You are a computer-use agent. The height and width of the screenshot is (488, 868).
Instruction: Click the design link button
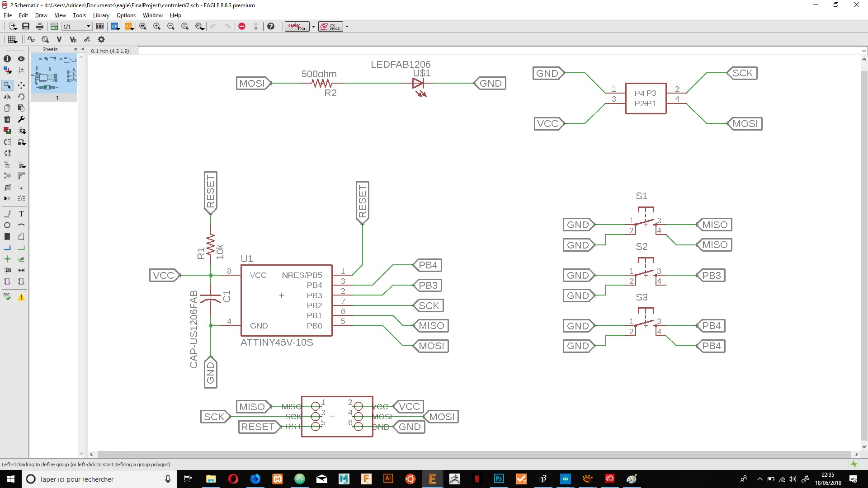click(x=297, y=26)
